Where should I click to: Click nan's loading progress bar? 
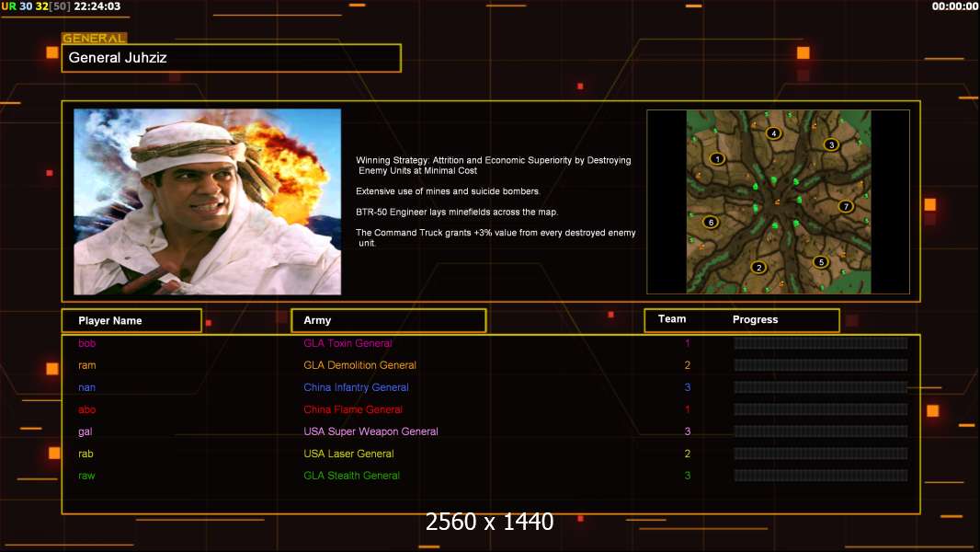pyautogui.click(x=821, y=387)
